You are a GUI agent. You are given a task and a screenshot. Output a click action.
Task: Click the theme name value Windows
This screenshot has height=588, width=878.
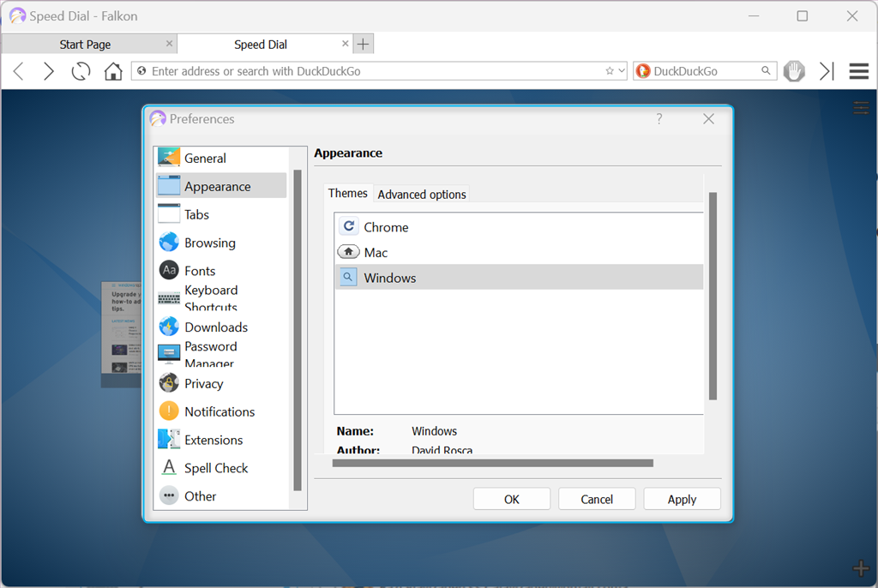click(434, 430)
